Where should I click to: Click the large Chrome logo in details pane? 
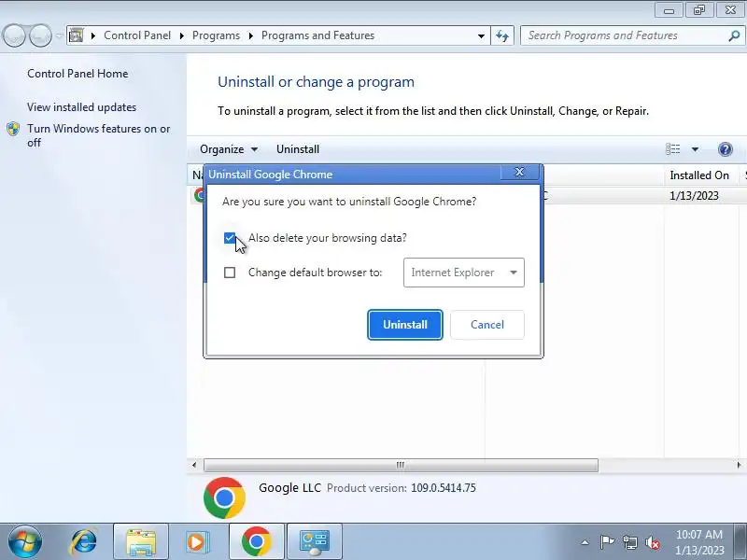pos(224,497)
